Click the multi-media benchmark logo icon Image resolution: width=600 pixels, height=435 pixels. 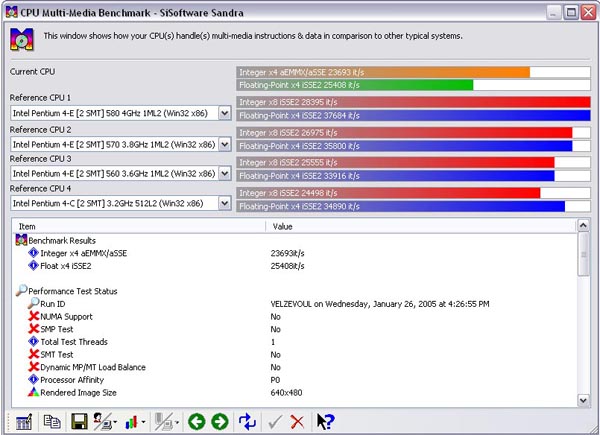[22, 39]
